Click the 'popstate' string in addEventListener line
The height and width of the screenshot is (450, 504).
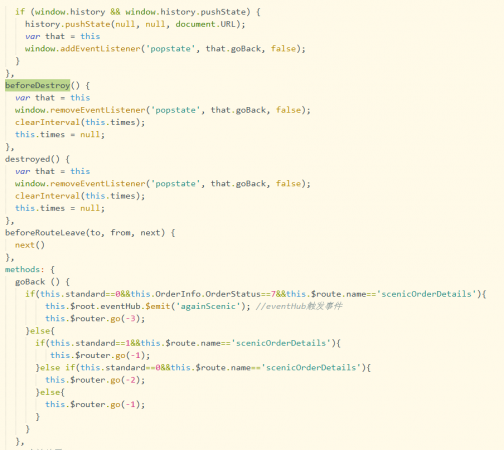click(170, 49)
